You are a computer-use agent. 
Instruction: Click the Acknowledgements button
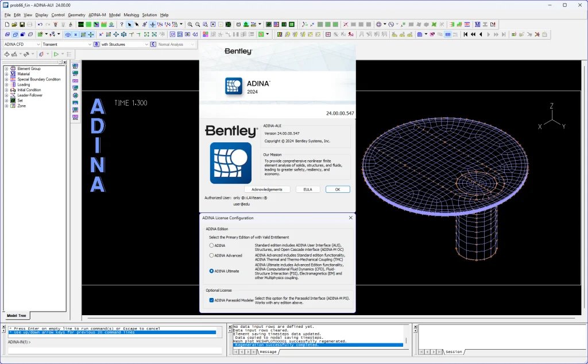tap(267, 189)
